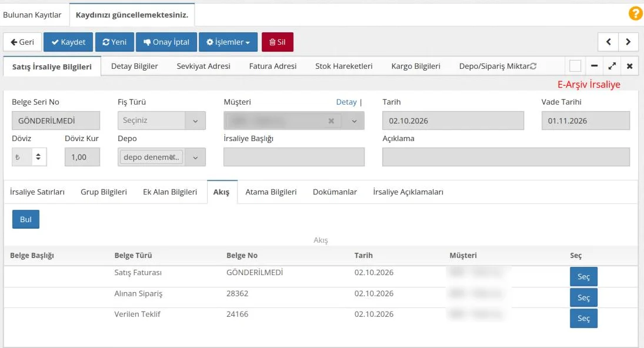Cancel approval with Onay İptal
Screen dimensions: 644x348
point(166,42)
